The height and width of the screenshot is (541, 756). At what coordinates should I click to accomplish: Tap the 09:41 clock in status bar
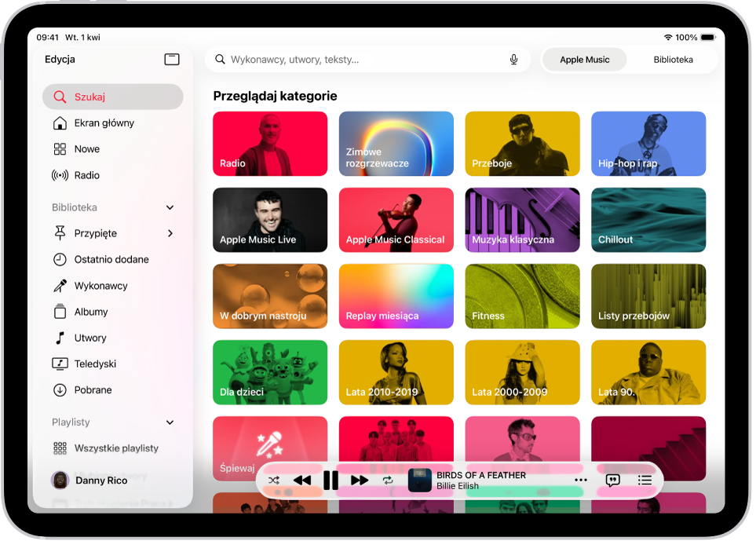click(48, 38)
